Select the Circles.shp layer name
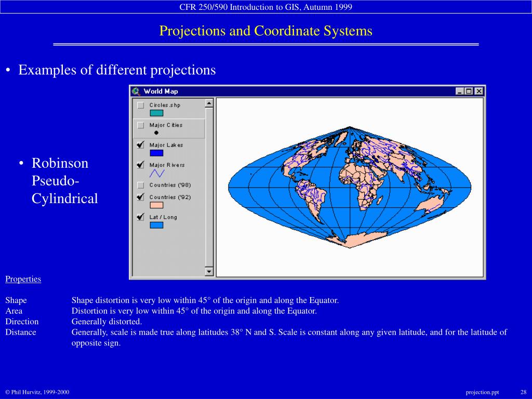The width and height of the screenshot is (532, 399). point(165,105)
